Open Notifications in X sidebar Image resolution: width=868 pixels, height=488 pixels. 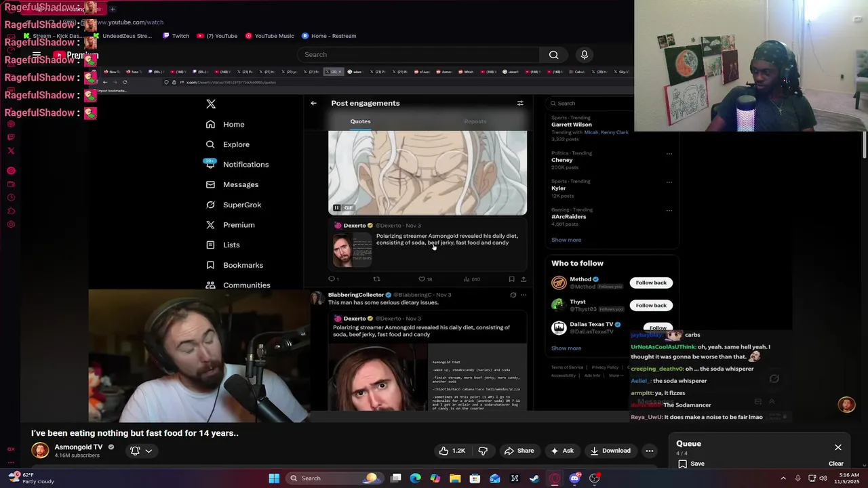pyautogui.click(x=237, y=164)
